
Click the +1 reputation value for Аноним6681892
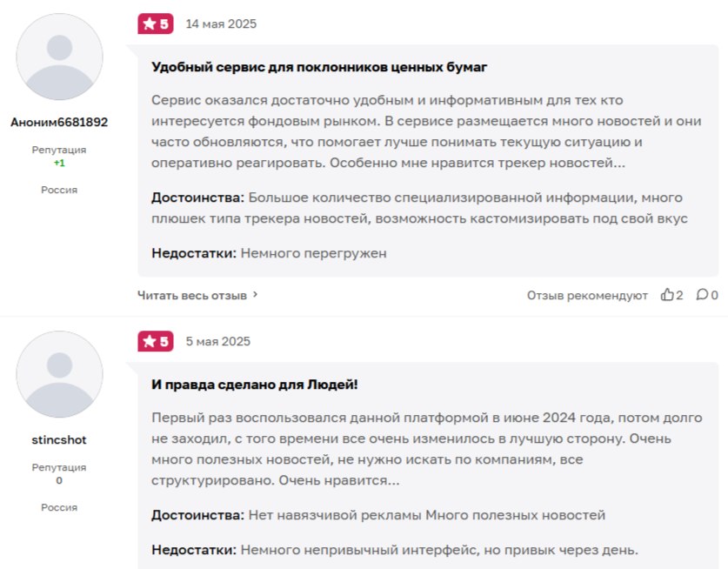pyautogui.click(x=59, y=163)
